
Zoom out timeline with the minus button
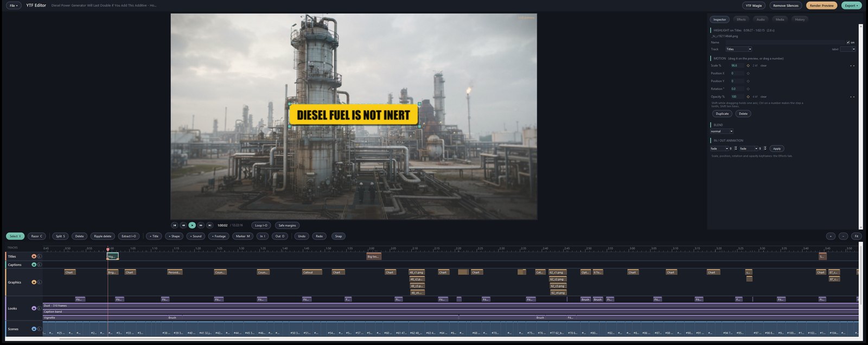point(844,236)
